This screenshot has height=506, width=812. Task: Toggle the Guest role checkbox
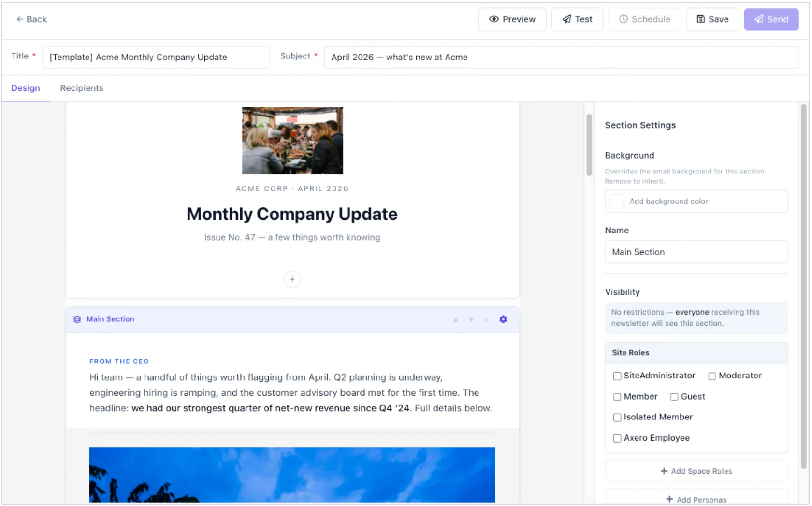coord(674,397)
